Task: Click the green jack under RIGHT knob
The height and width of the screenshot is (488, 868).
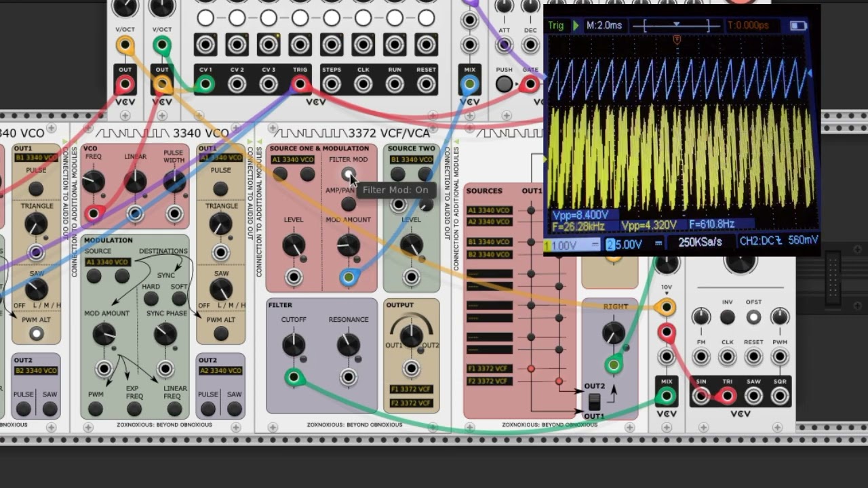Action: [614, 365]
